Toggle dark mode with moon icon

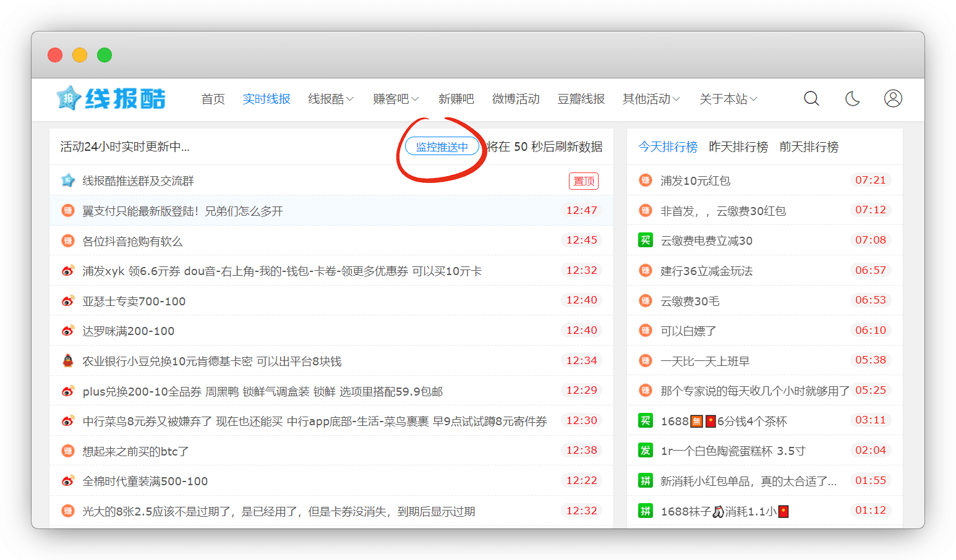point(852,99)
